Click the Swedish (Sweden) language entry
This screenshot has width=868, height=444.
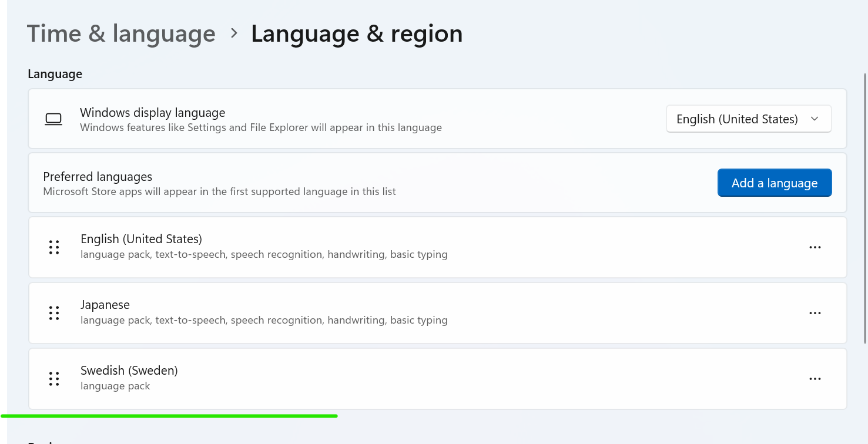(x=129, y=371)
